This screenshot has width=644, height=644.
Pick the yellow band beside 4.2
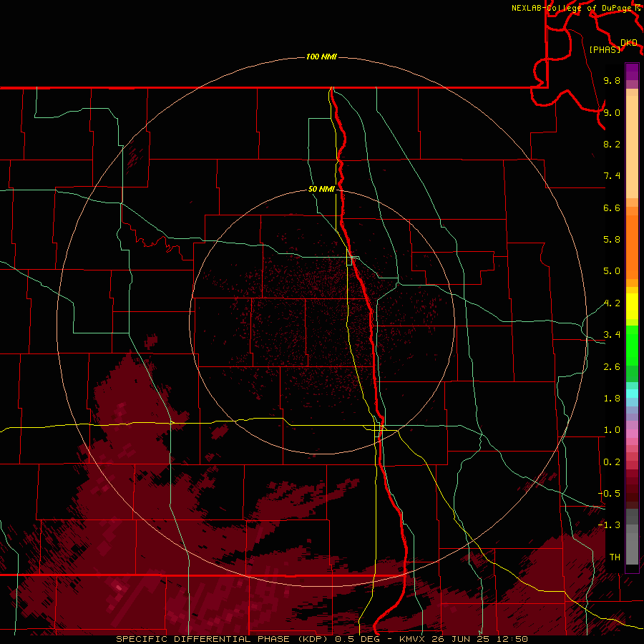tap(632, 306)
